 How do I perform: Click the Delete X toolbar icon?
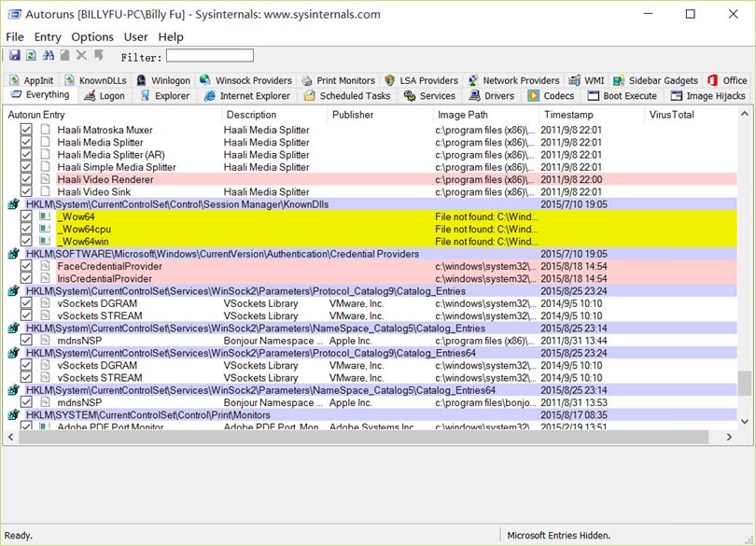pos(81,55)
